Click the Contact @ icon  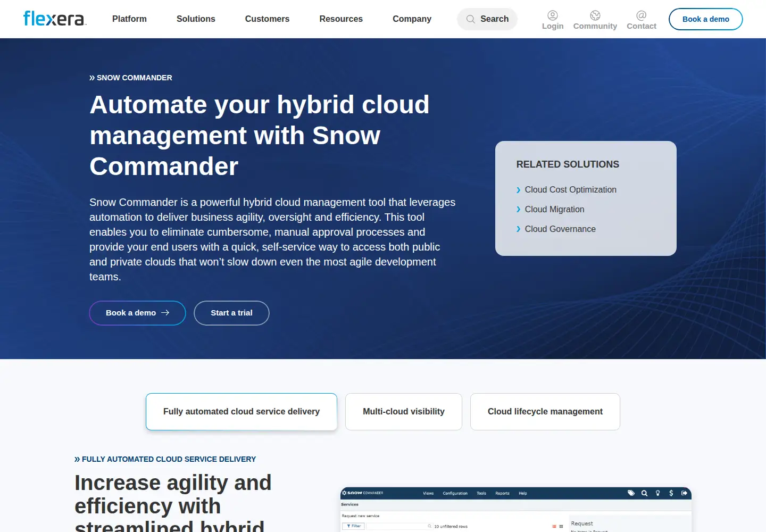642,15
